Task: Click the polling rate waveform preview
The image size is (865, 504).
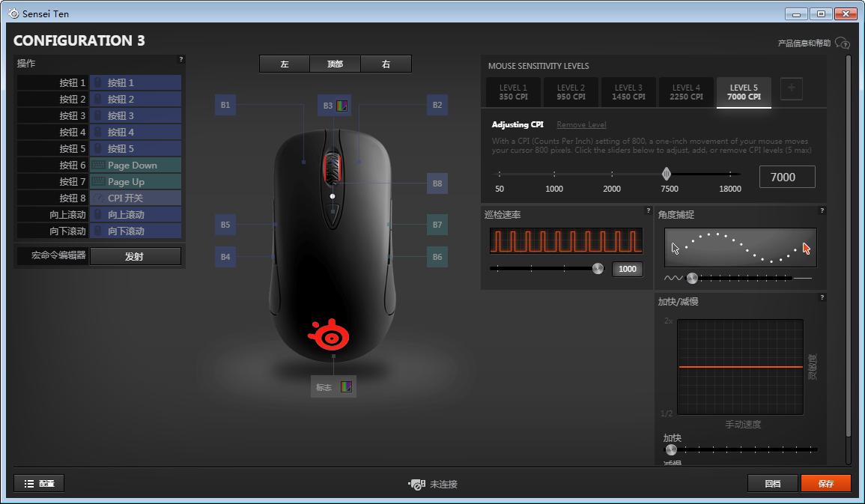Action: click(566, 242)
